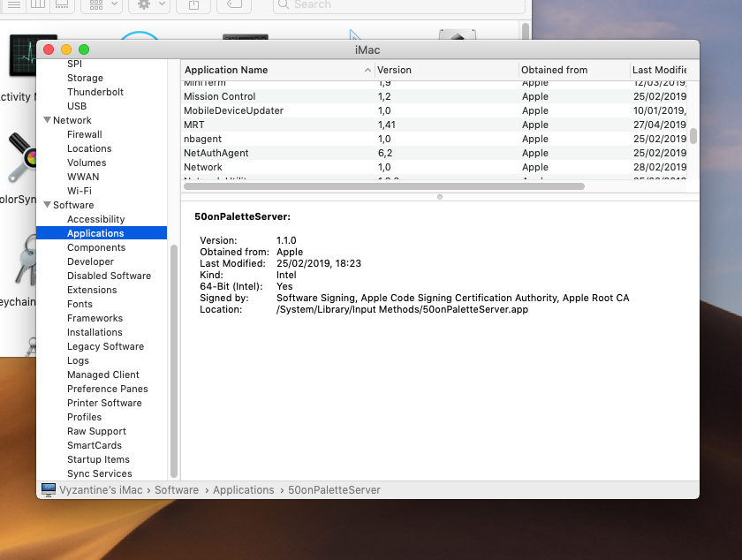Select Accessibility under Software
742x560 pixels.
click(x=96, y=219)
